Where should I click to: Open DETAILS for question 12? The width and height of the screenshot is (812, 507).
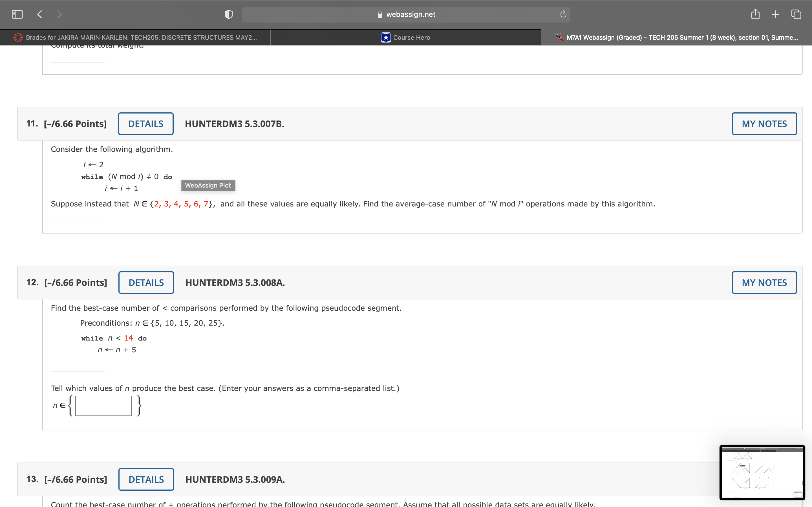click(146, 282)
